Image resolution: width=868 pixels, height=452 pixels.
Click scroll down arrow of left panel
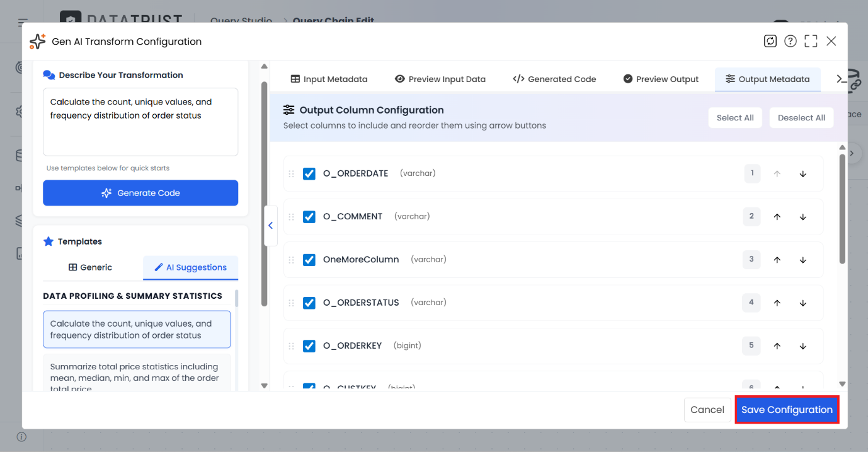(265, 385)
